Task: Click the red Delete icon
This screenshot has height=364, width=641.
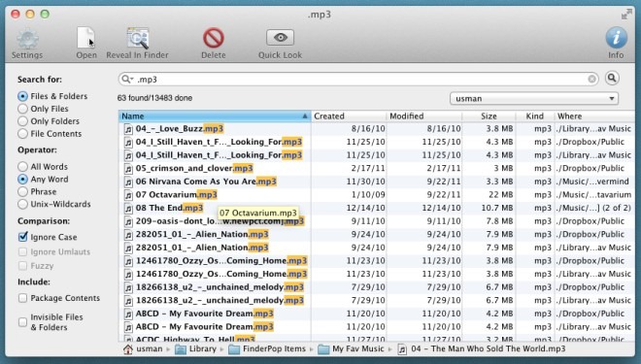Action: [x=214, y=39]
